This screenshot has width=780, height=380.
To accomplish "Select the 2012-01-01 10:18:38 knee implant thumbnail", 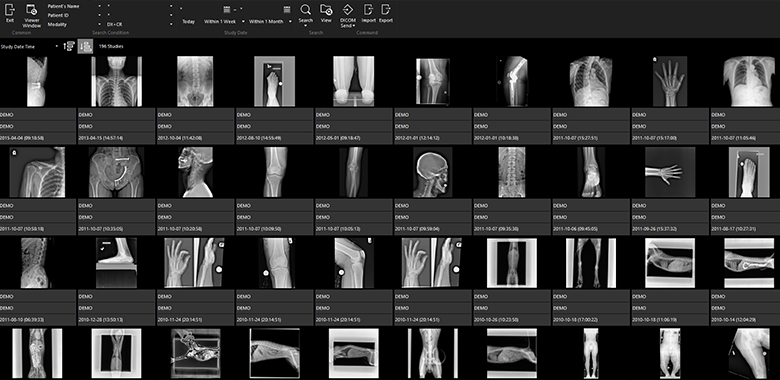I will pyautogui.click(x=512, y=81).
